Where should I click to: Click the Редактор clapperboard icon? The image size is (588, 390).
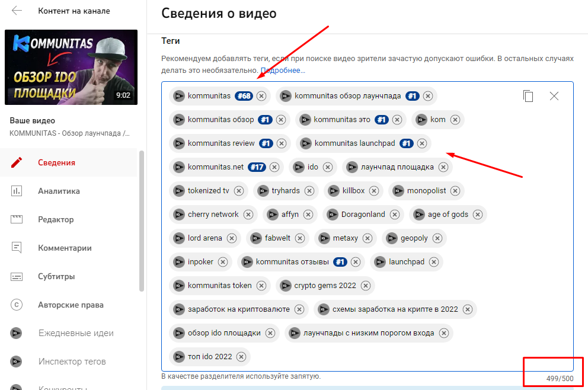pyautogui.click(x=17, y=219)
